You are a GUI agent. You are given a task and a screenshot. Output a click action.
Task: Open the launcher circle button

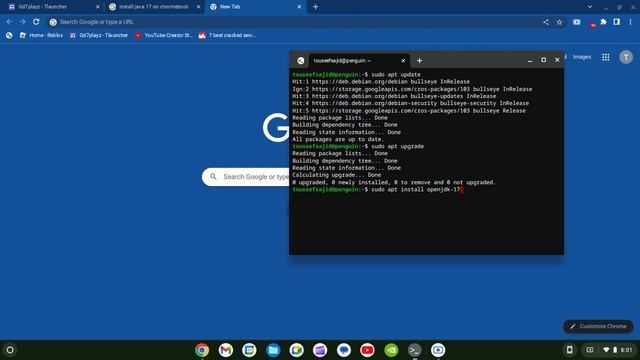click(x=10, y=350)
